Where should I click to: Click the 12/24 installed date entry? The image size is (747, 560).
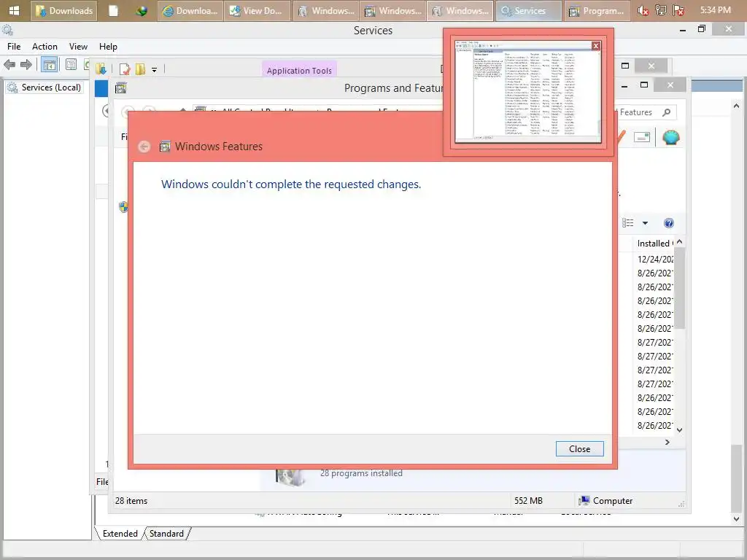655,259
